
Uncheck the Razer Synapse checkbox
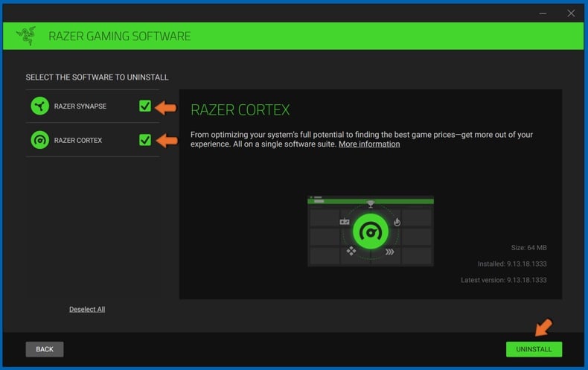click(x=145, y=106)
